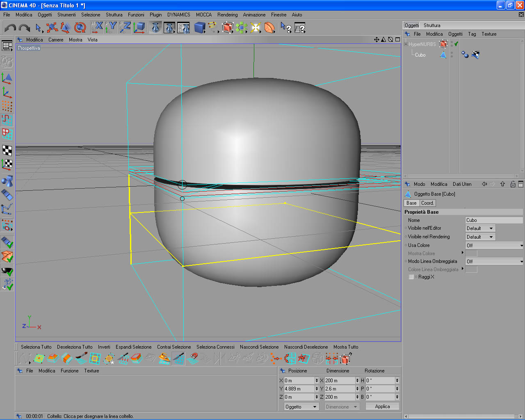This screenshot has height=420, width=525.
Task: Switch to the Coord. tab
Action: pos(427,203)
